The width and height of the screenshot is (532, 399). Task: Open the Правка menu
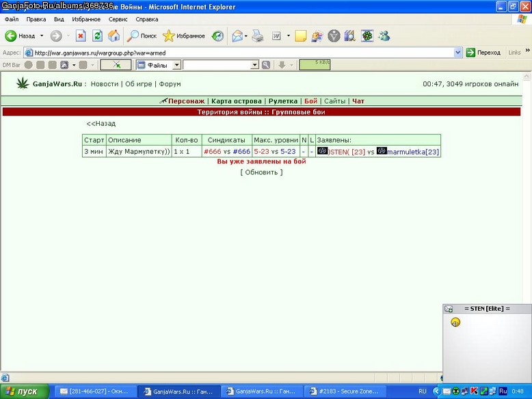36,19
